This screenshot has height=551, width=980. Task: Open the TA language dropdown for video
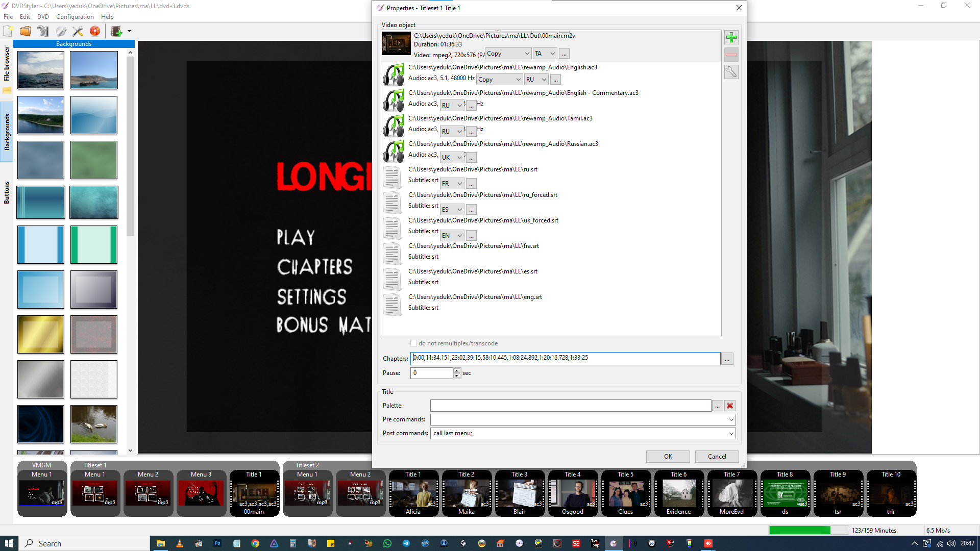pos(545,54)
